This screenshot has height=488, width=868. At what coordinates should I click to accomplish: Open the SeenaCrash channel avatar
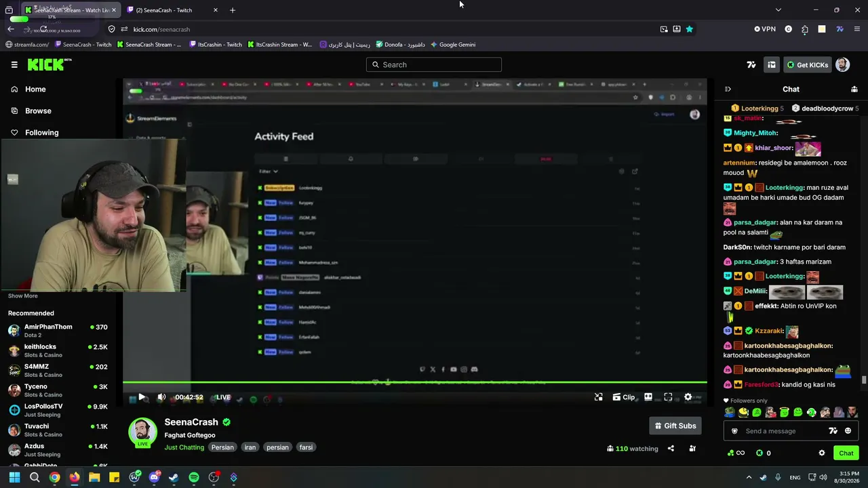click(142, 432)
